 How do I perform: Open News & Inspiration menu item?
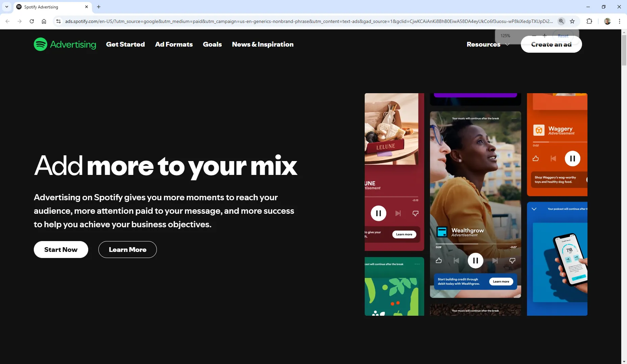(x=263, y=44)
